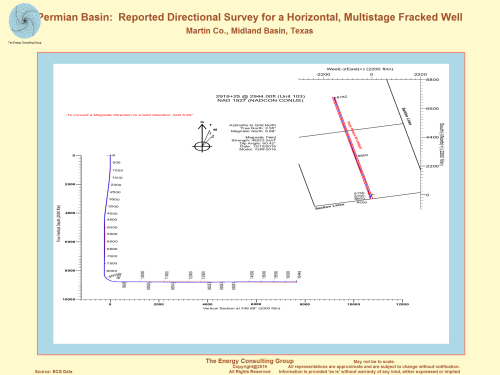
Task: Click the 'Source: ECG Data' footer note
Action: coord(54,371)
